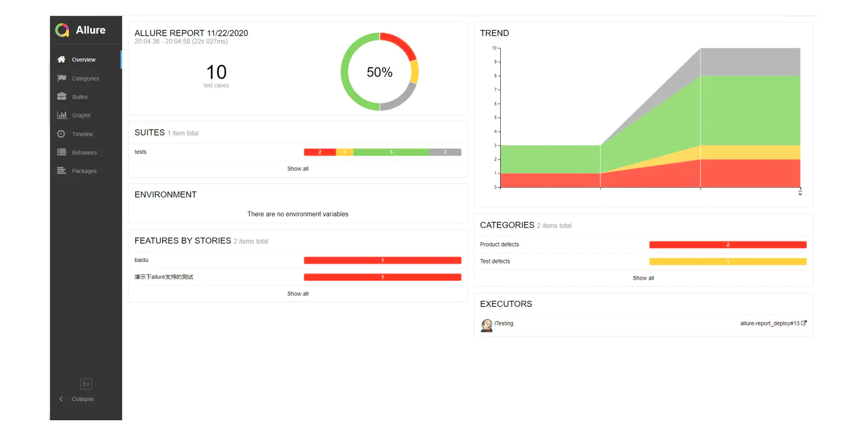The width and height of the screenshot is (868, 430).
Task: Open the Product defects category
Action: pyautogui.click(x=643, y=245)
